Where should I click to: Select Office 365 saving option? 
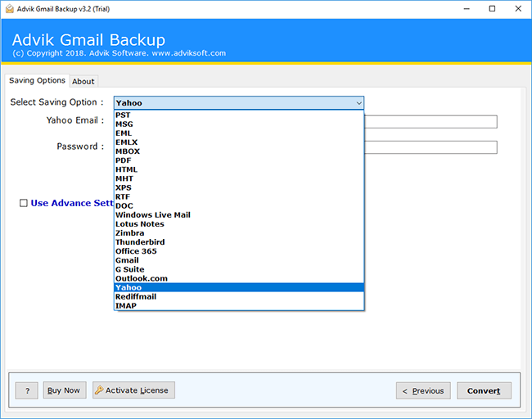point(239,251)
